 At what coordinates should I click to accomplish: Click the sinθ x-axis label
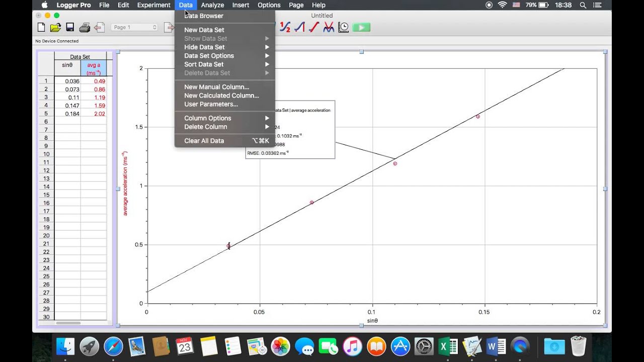tap(372, 321)
